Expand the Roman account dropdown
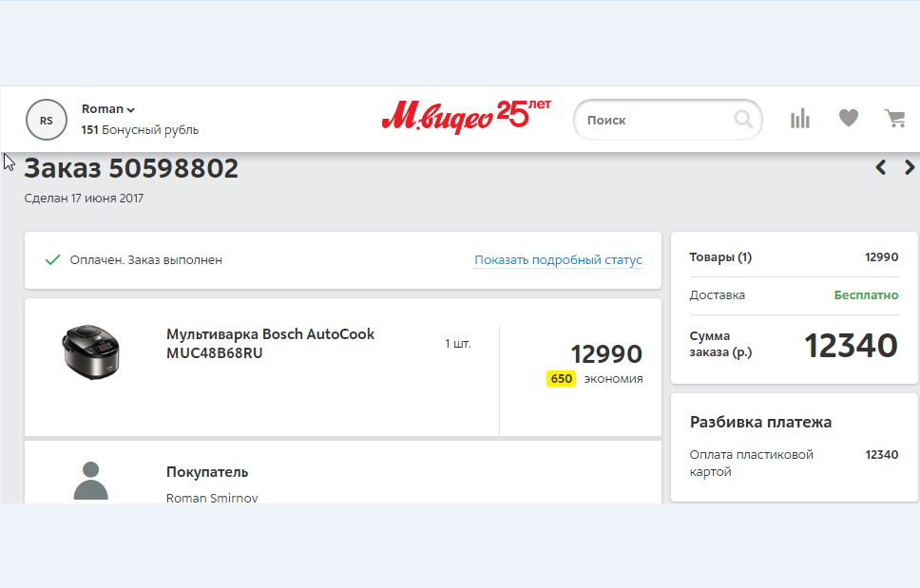This screenshot has width=920, height=588. tap(108, 109)
